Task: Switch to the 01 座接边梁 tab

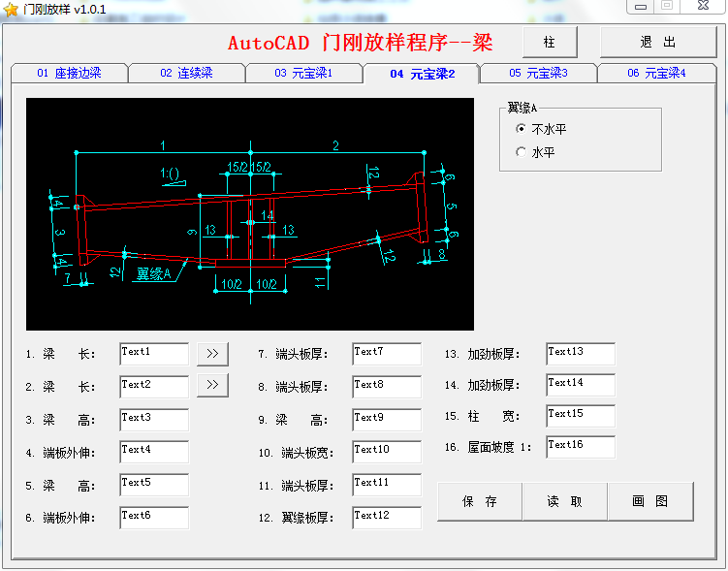Action: click(x=69, y=73)
